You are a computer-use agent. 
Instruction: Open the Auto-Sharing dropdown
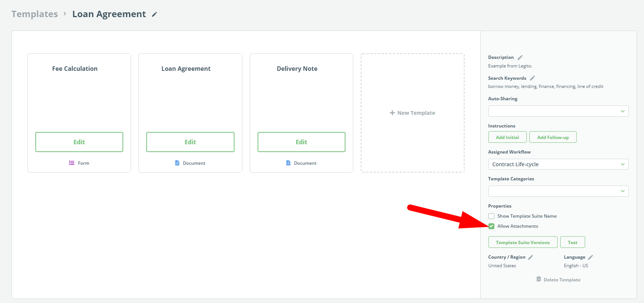coord(558,111)
